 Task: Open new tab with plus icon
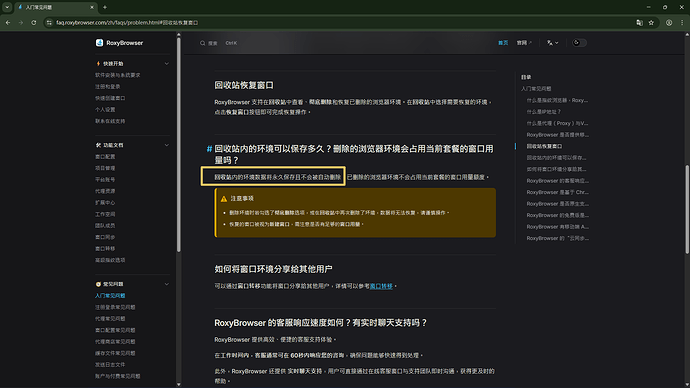(x=105, y=7)
